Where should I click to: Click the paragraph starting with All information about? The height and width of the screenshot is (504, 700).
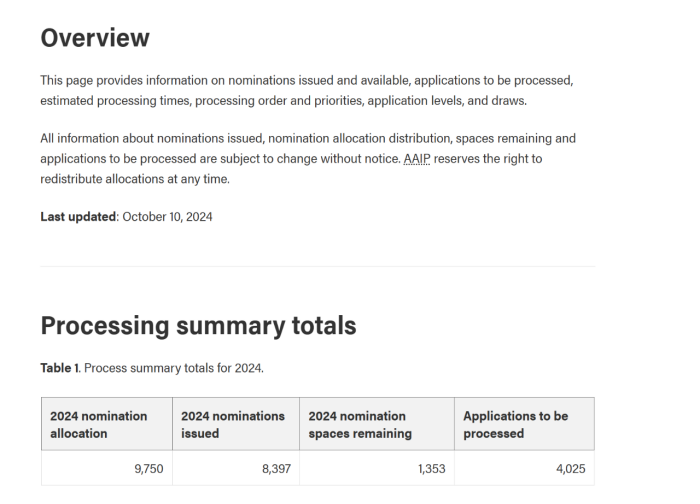(308, 138)
